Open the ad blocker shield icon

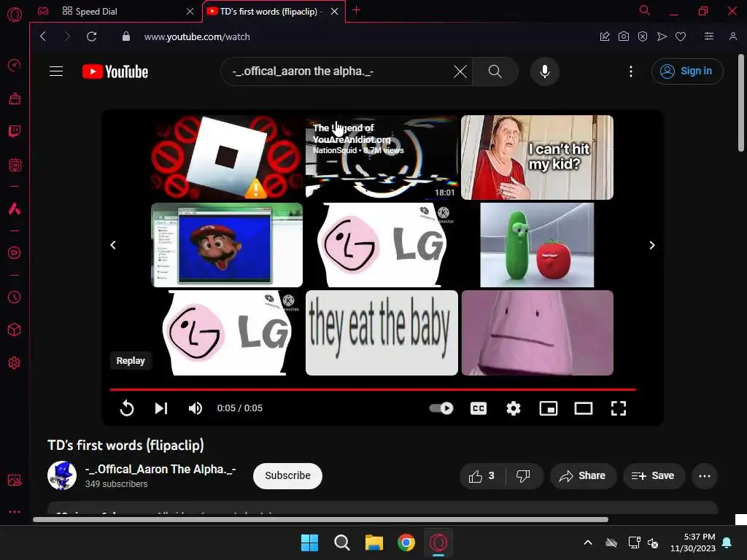coord(643,36)
